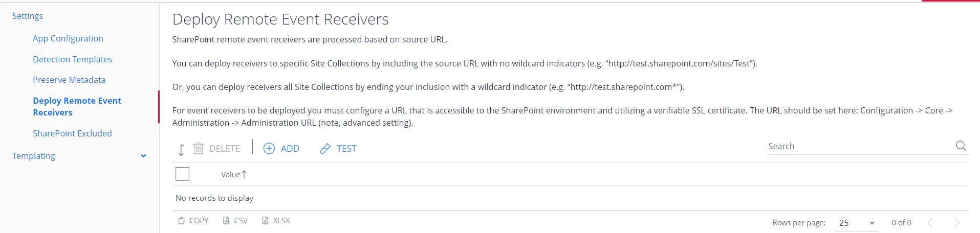The width and height of the screenshot is (980, 233).
Task: Open Detection Templates page
Action: click(72, 59)
